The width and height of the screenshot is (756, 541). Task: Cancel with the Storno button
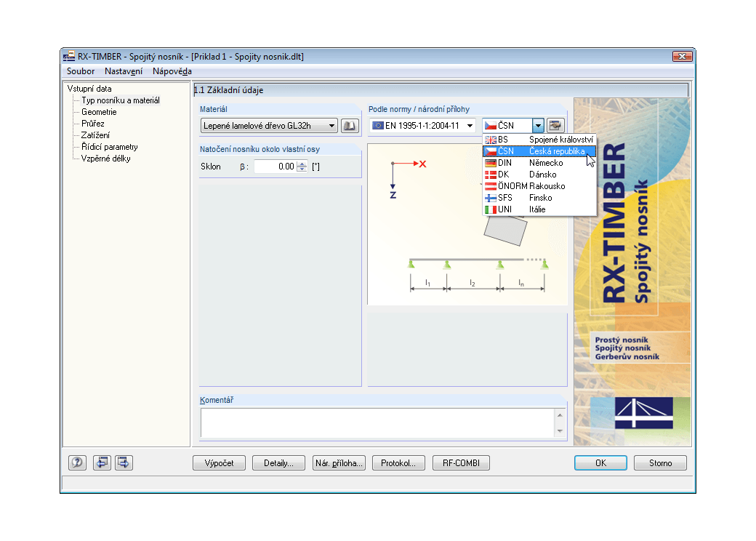click(660, 463)
